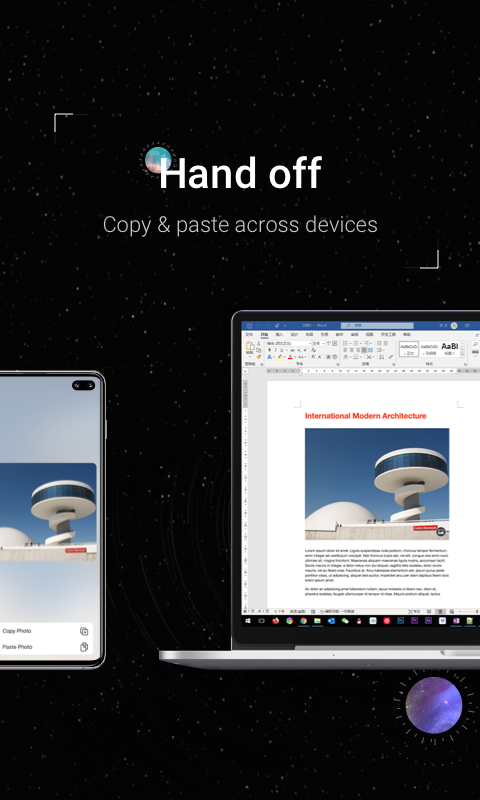Click the Format Painter brush icon
Screen dimensions: 480x800
(259, 356)
